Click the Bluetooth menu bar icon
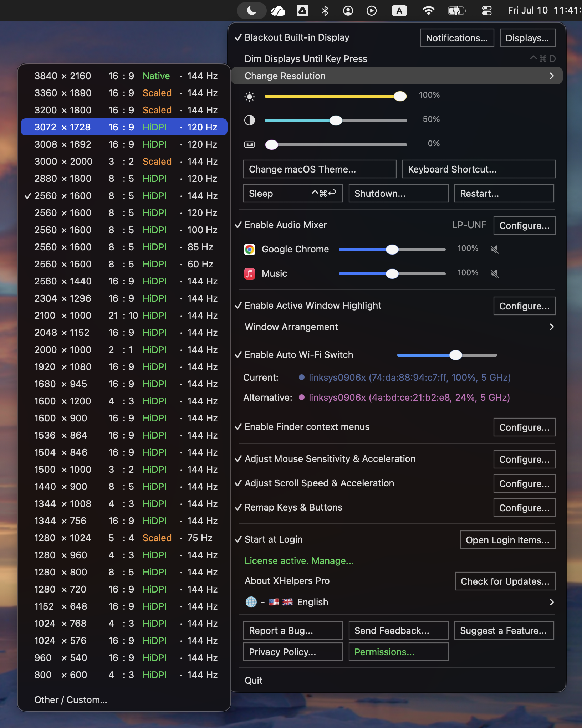 coord(325,11)
